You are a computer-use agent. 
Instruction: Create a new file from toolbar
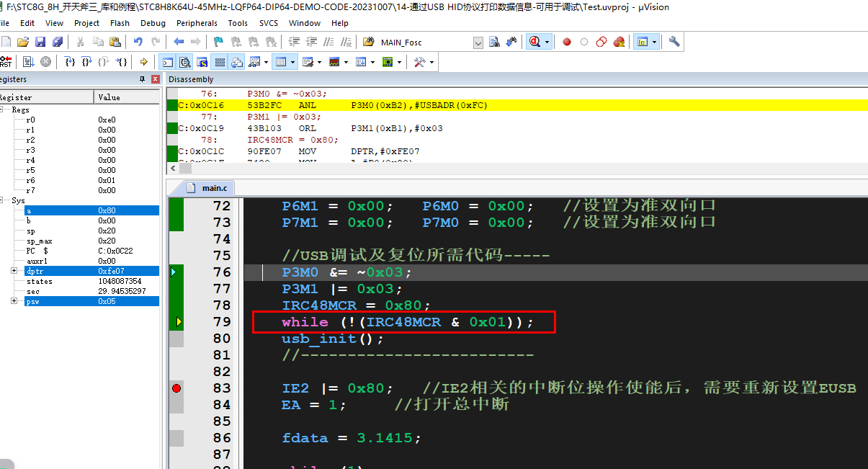pos(6,42)
